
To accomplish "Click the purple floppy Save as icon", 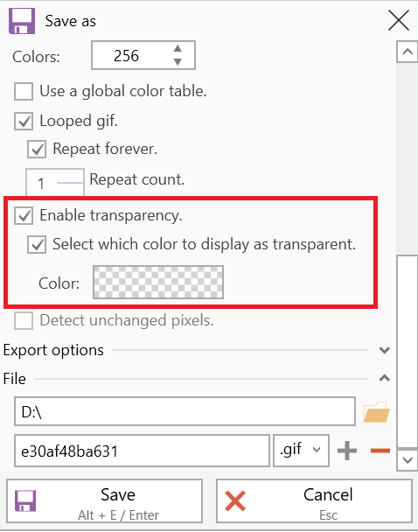I will point(22,21).
